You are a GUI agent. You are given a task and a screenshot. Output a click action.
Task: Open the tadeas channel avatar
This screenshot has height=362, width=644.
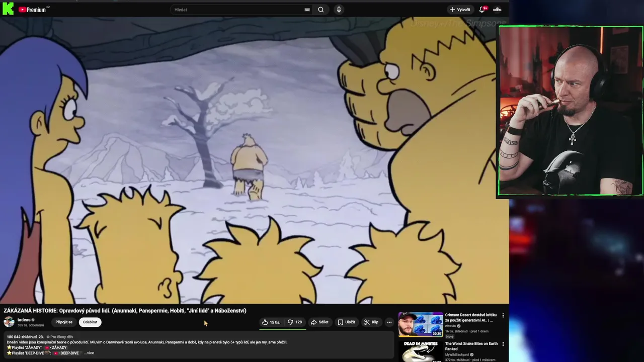click(9, 322)
